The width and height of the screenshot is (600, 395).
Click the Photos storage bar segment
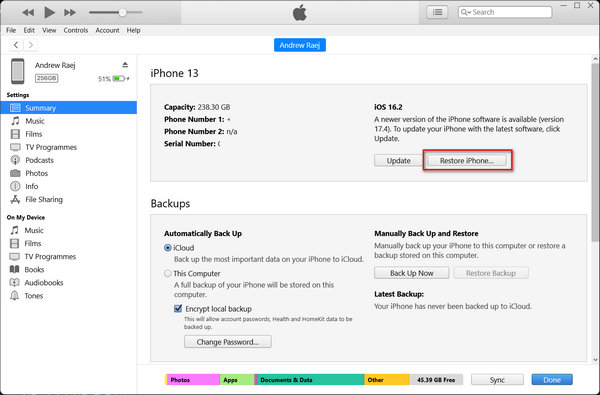pyautogui.click(x=192, y=380)
